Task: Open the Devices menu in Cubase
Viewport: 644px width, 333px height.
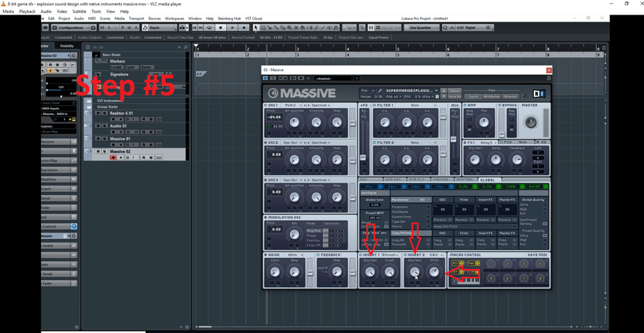Action: click(155, 19)
